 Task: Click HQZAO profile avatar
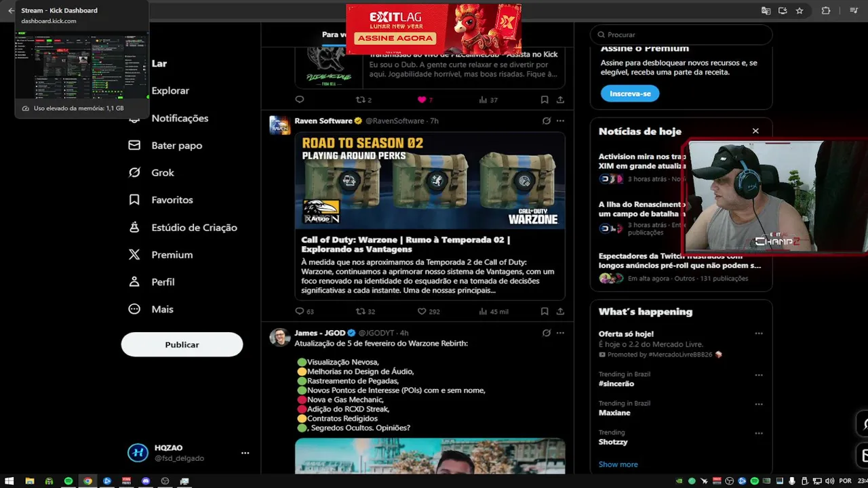138,453
